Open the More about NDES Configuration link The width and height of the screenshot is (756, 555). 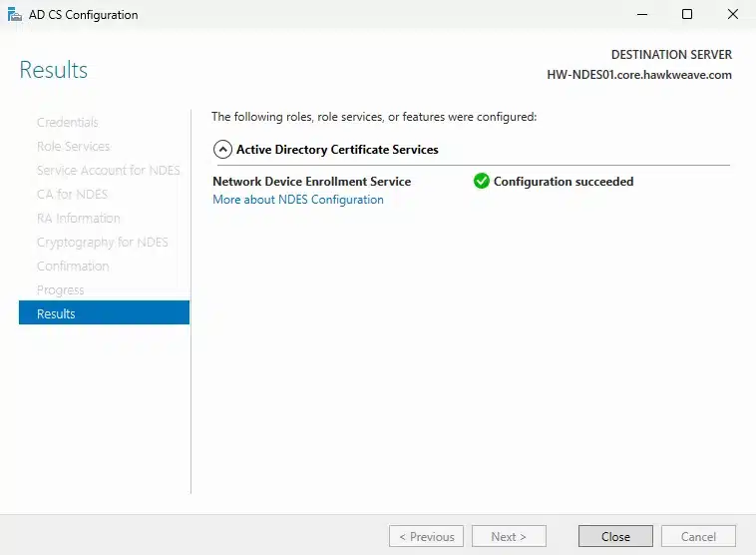298,200
